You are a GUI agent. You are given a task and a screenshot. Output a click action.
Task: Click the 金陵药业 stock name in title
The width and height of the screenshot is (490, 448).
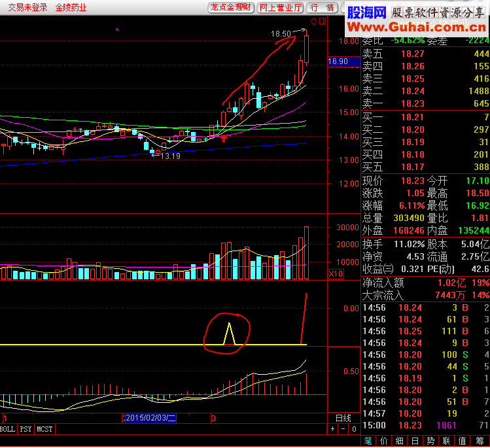[71, 7]
